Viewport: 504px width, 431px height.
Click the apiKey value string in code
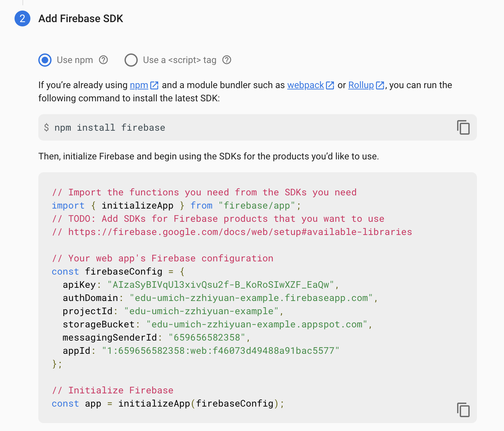pos(221,285)
